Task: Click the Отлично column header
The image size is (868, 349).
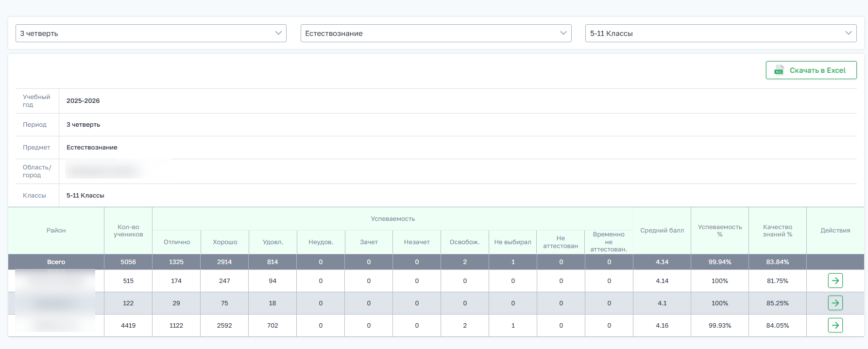Action: 177,242
